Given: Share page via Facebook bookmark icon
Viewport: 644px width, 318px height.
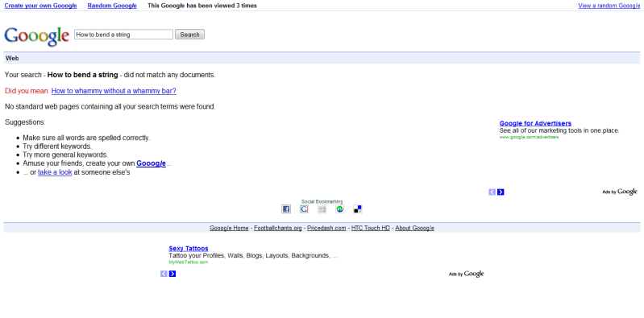Looking at the screenshot, I should coord(286,209).
